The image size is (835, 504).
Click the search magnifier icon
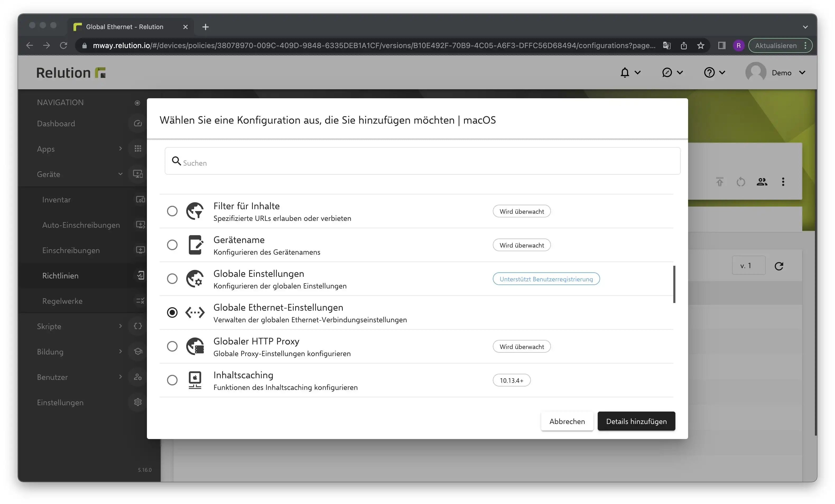click(176, 161)
